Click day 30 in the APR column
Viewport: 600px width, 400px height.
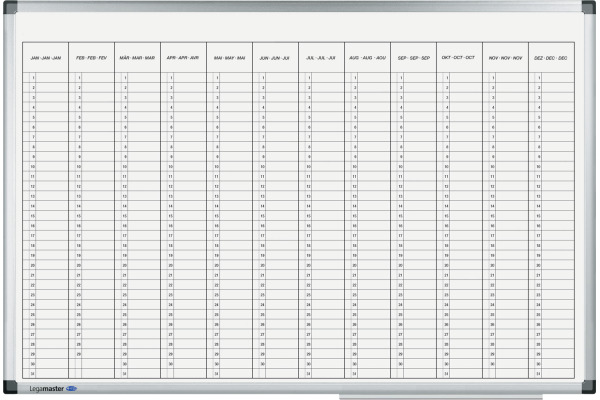point(170,364)
